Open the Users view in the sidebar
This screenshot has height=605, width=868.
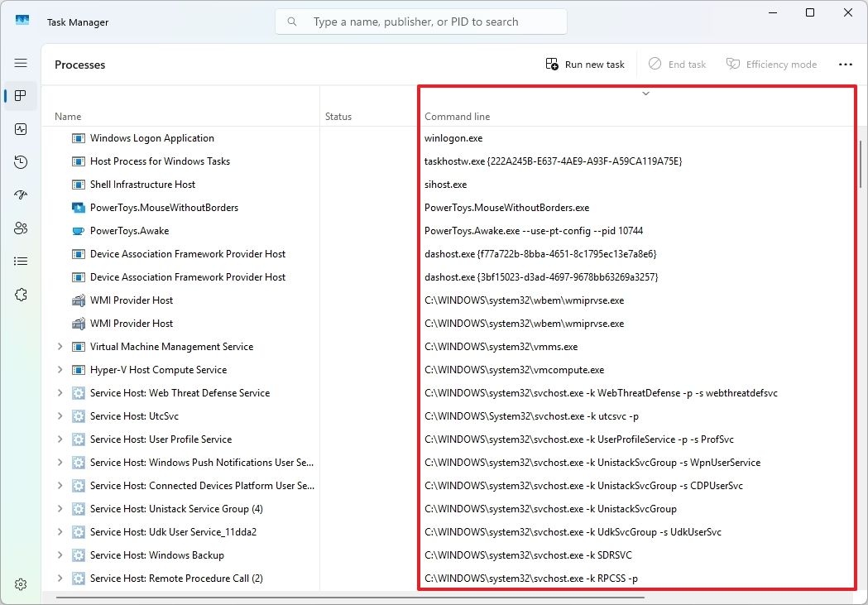pos(21,228)
